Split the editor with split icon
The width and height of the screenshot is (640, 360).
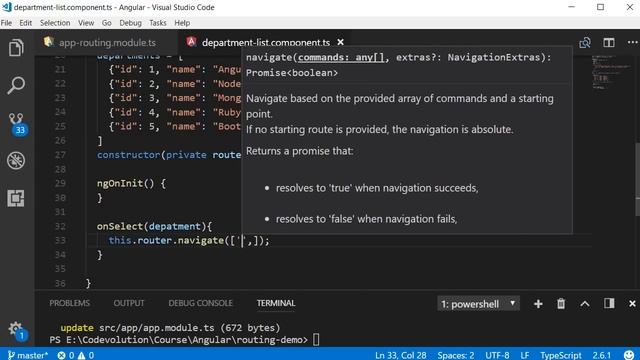point(609,42)
